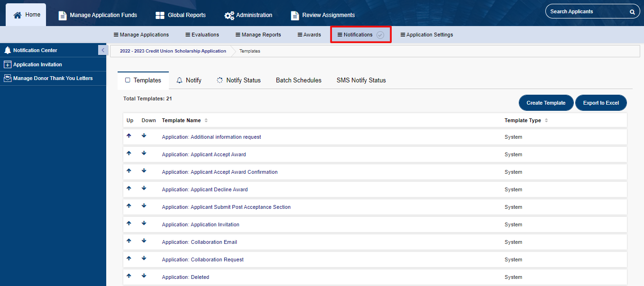Click the search magnifier icon

[632, 12]
